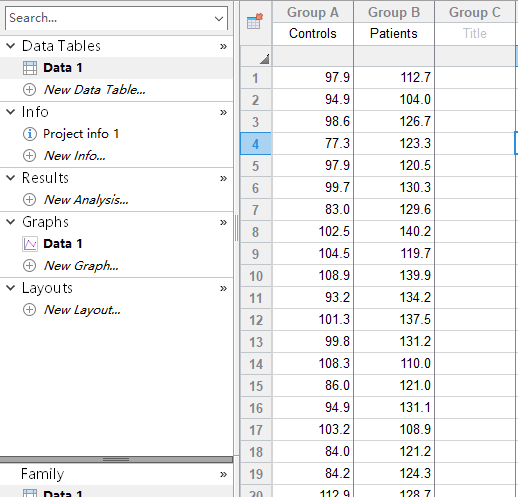Collapse the Results section chevron

11,178
